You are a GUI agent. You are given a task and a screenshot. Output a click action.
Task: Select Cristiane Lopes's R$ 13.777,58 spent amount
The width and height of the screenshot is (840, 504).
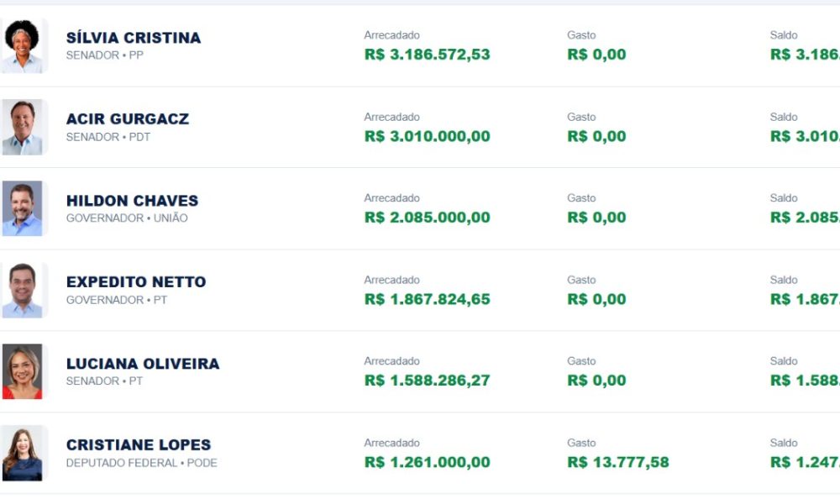(618, 462)
